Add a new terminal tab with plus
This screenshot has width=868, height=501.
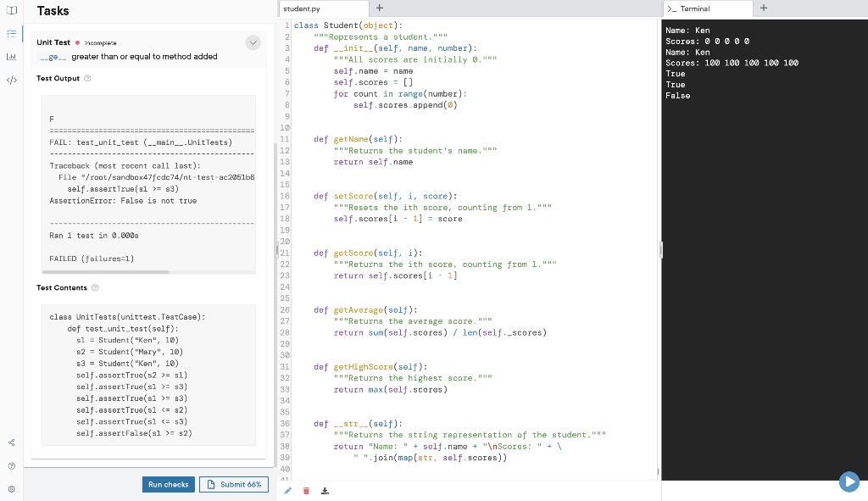[764, 8]
